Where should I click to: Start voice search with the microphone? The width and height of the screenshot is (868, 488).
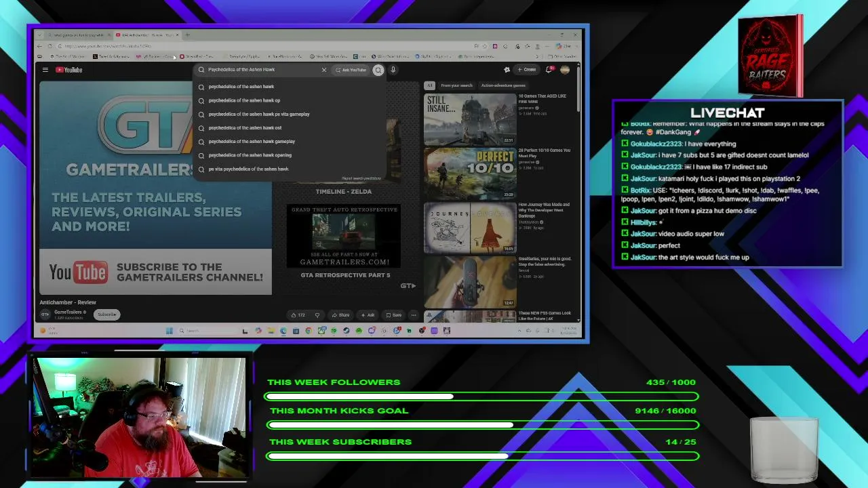(x=393, y=70)
